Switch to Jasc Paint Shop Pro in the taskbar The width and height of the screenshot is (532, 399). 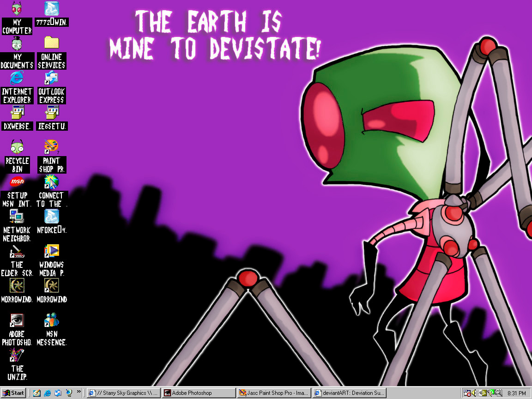click(274, 393)
